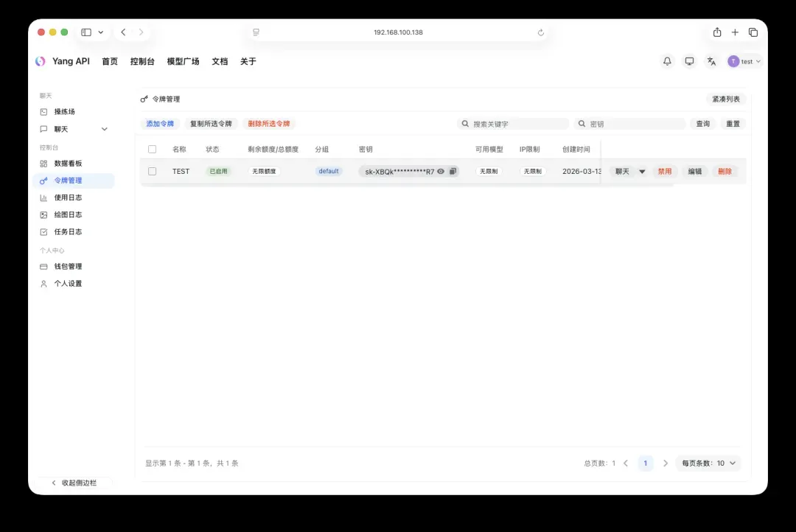This screenshot has width=796, height=532.
Task: Tick the TEST row checkbox
Action: pos(153,171)
